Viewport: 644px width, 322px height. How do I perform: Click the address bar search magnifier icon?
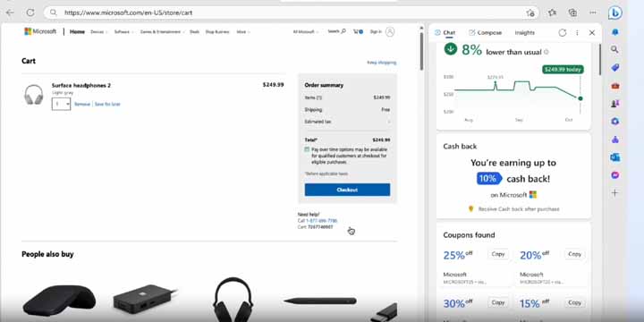54,13
